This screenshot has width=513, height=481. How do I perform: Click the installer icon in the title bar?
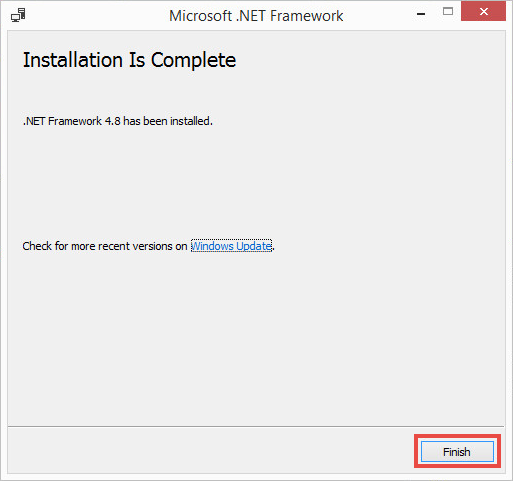pyautogui.click(x=18, y=15)
